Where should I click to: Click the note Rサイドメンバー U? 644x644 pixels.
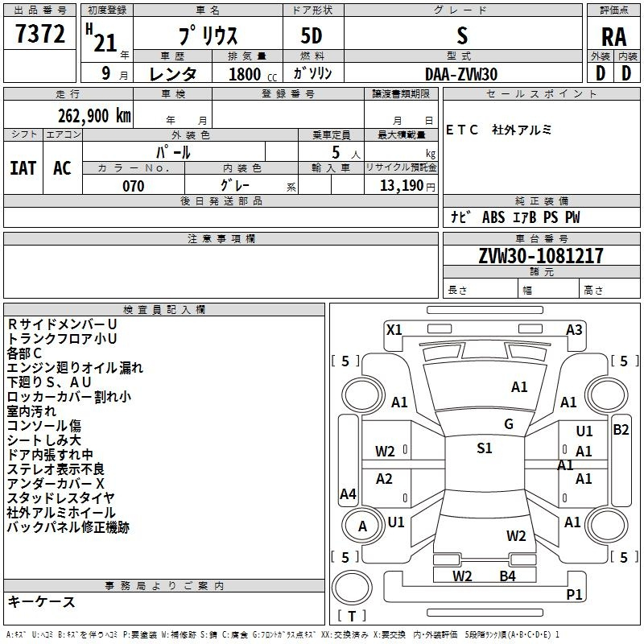pos(62,324)
